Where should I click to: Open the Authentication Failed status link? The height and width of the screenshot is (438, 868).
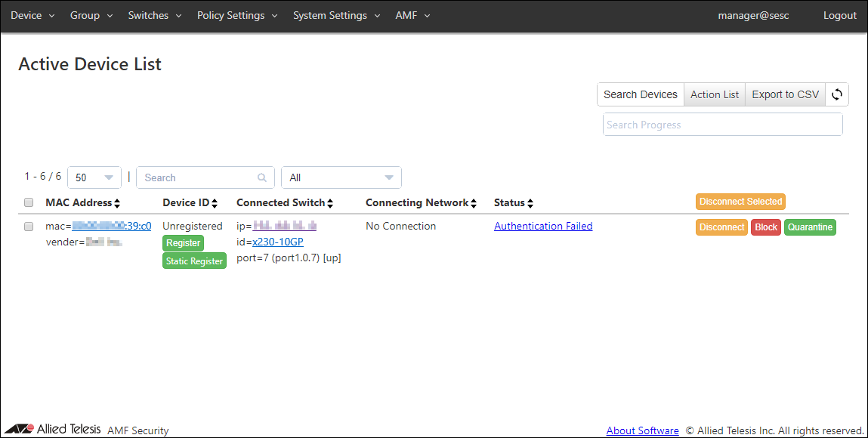click(543, 226)
